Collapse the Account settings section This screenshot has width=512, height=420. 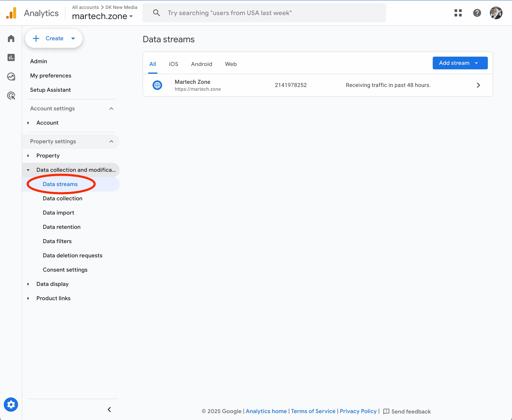(111, 108)
